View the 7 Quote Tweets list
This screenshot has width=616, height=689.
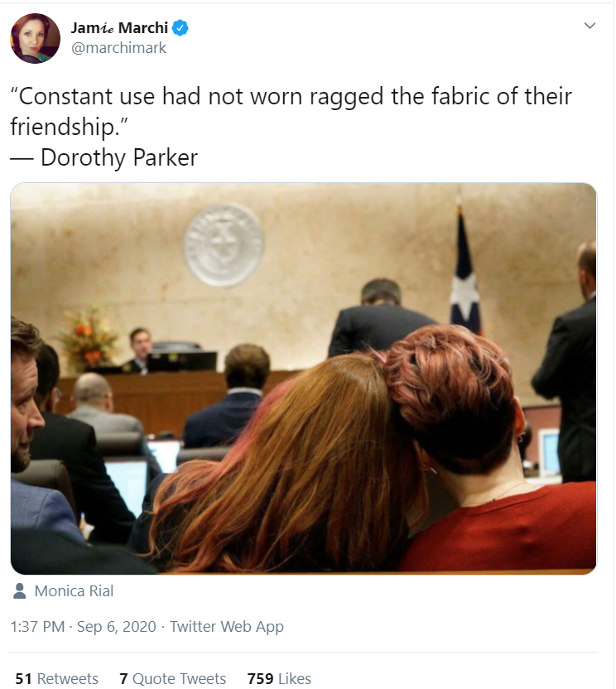tap(173, 678)
